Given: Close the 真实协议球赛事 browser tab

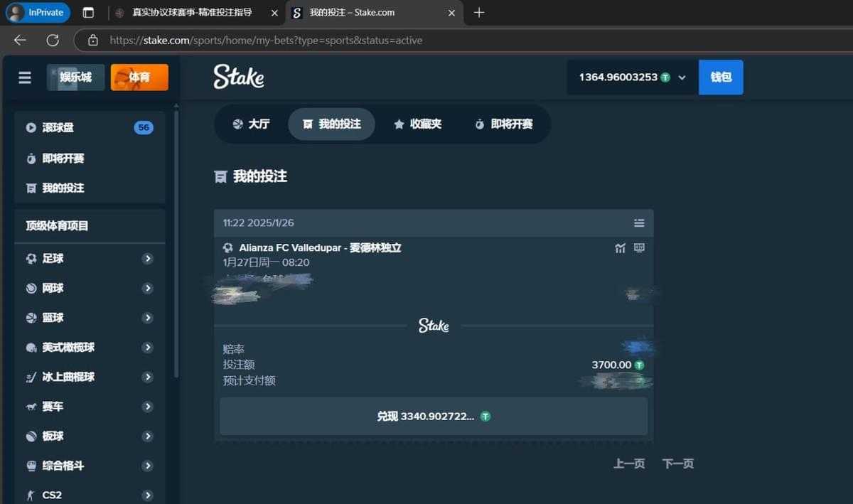Looking at the screenshot, I should click(x=274, y=13).
